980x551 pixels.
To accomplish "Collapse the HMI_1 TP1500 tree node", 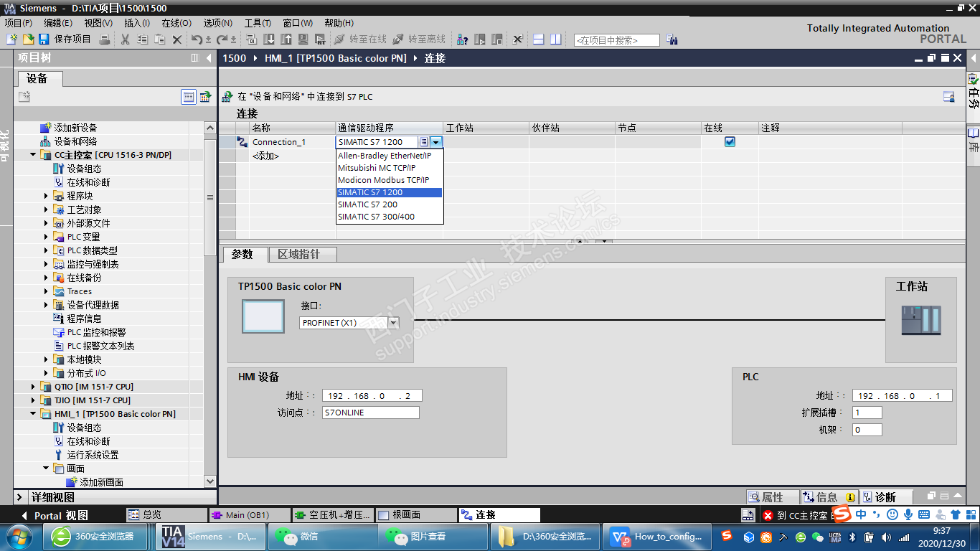I will [x=33, y=414].
